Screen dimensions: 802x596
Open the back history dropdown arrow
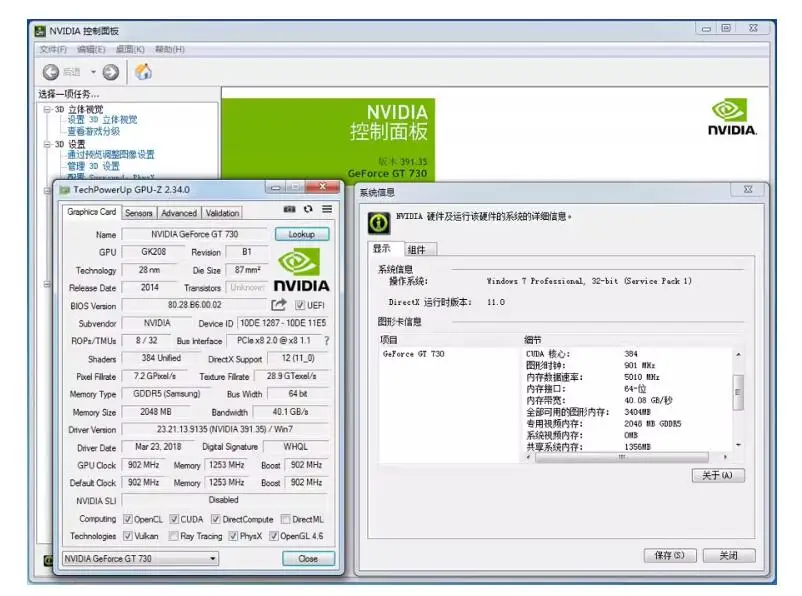[94, 72]
